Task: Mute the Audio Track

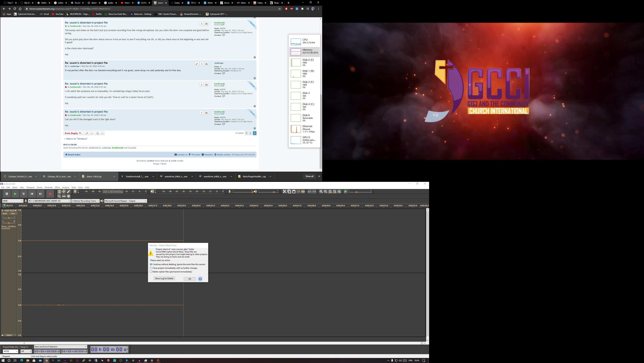Action: 5,214
